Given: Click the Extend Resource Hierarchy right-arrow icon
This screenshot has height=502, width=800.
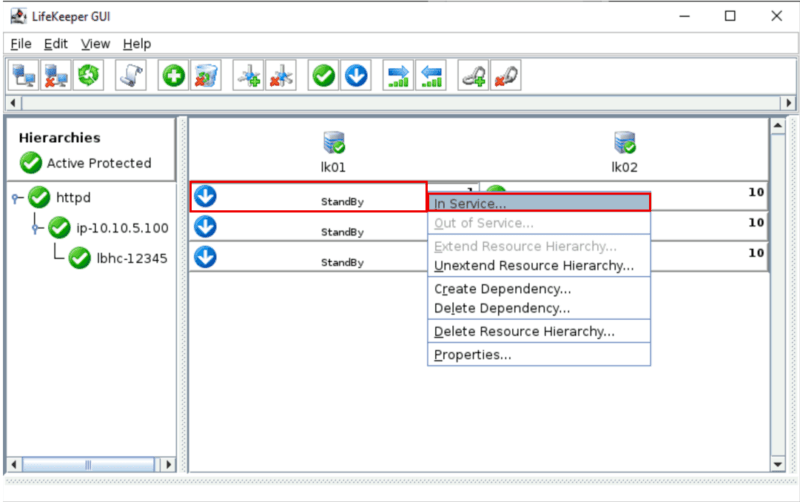Looking at the screenshot, I should tap(399, 75).
